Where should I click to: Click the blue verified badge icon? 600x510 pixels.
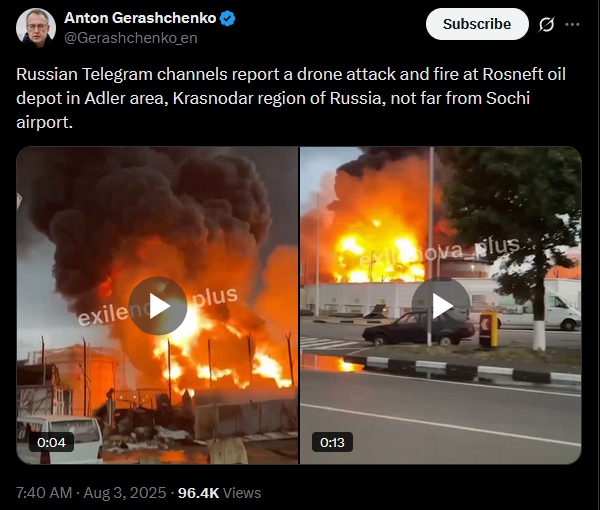(228, 18)
